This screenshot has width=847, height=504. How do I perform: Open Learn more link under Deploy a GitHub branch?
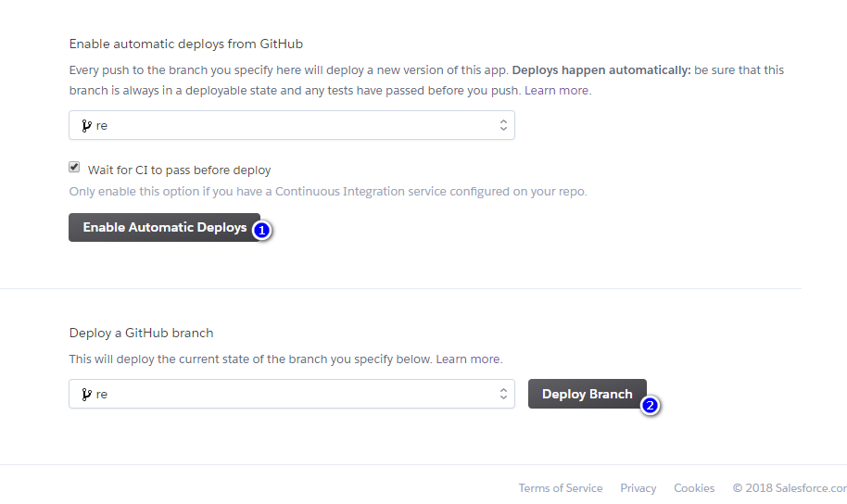[469, 359]
